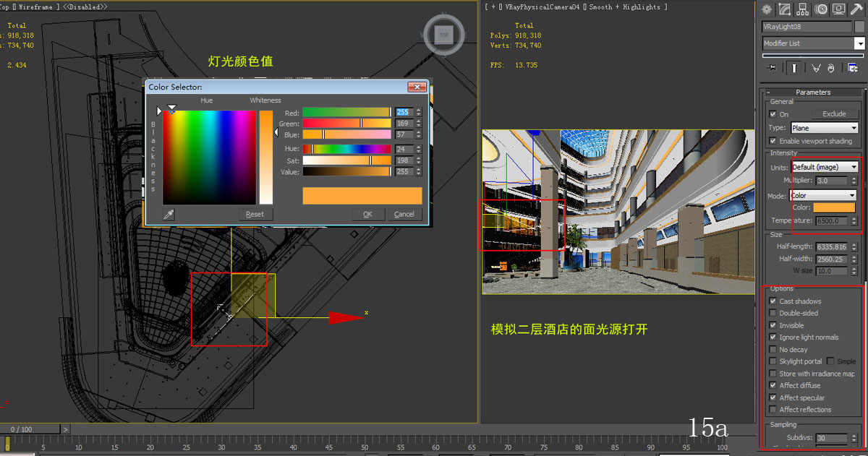This screenshot has height=456, width=868.
Task: Click the Pin Stack icon
Action: click(773, 68)
